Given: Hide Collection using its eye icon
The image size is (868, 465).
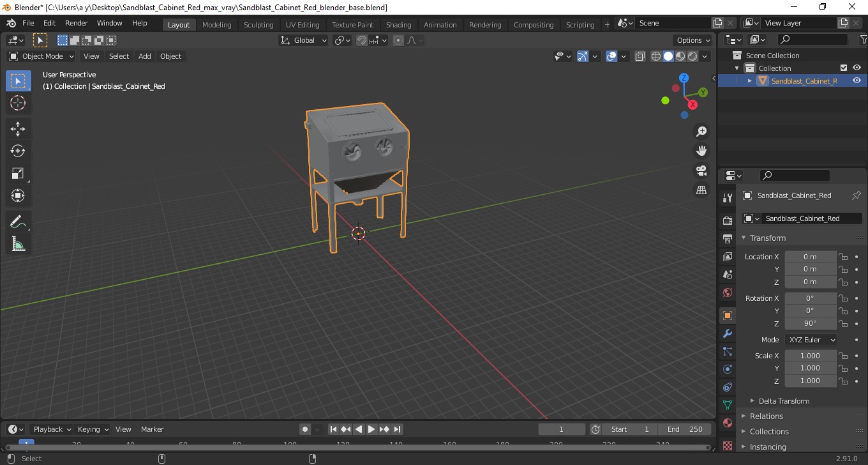Looking at the screenshot, I should coord(857,68).
